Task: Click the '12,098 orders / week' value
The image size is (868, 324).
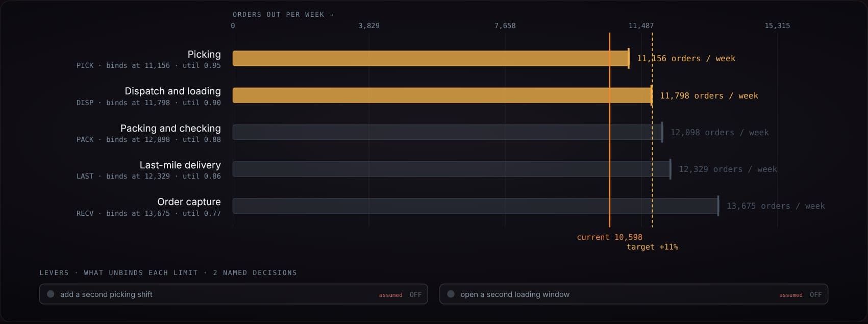Action: pos(720,132)
